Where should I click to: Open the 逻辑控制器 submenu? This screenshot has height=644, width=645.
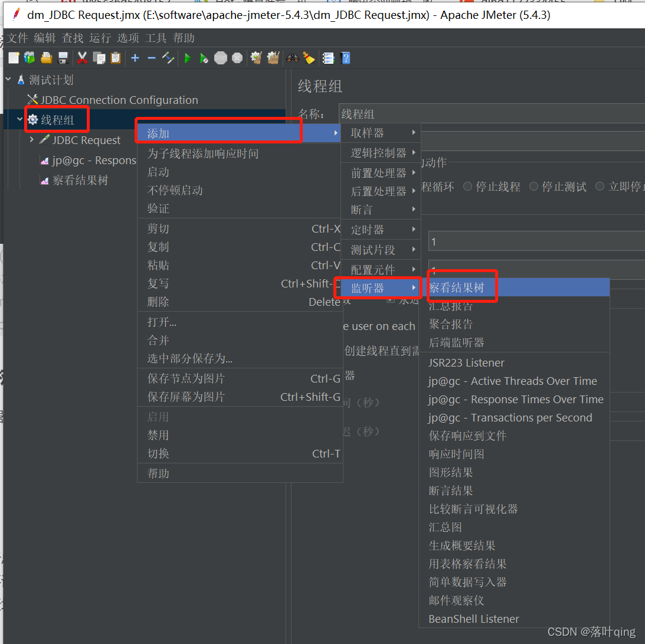pyautogui.click(x=381, y=153)
